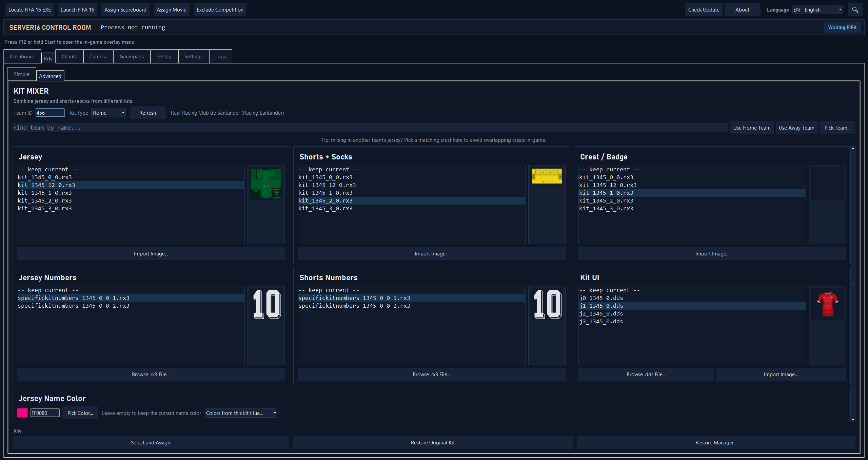Click Exclude Competition button
Screen dimensions: 868x460
tap(220, 9)
